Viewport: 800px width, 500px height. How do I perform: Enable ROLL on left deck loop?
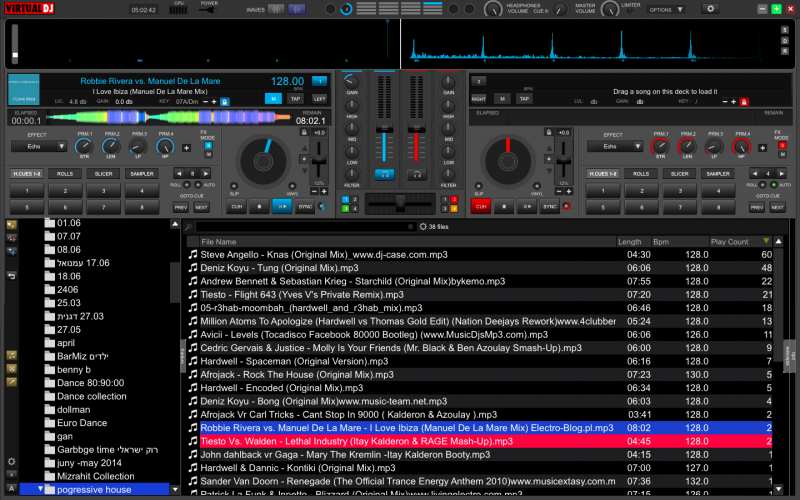point(187,185)
